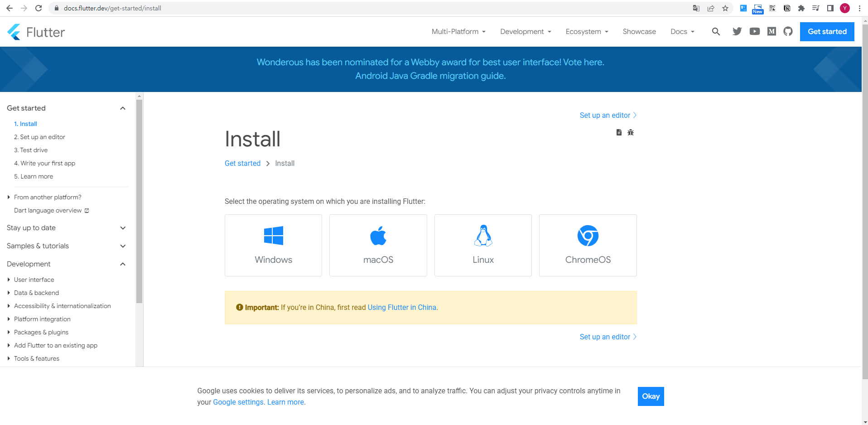Open the Notion extension icon
Image resolution: width=868 pixels, height=425 pixels.
[x=787, y=8]
